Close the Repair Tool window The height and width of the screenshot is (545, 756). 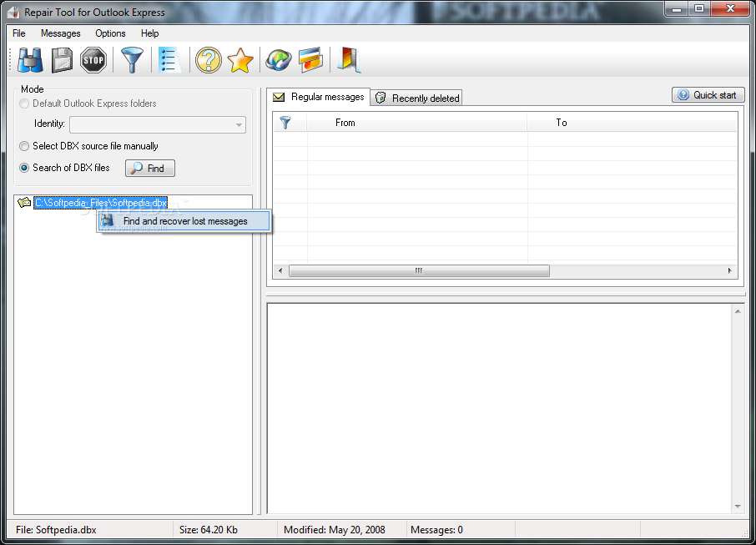click(x=730, y=9)
